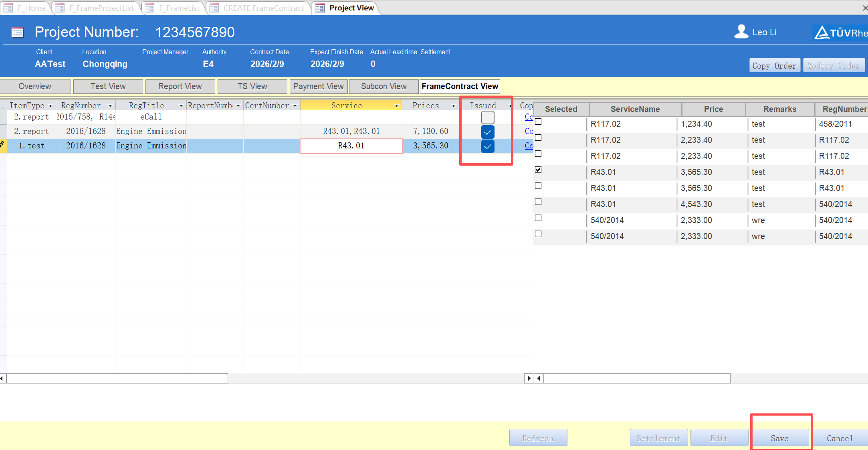Open the ItemType column filter dropdown

(50, 105)
